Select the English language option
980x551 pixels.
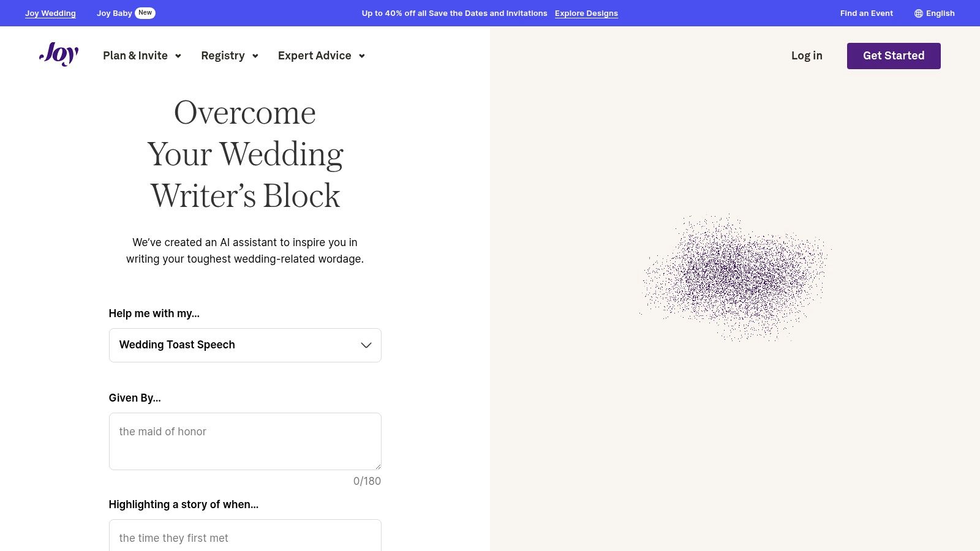(940, 13)
